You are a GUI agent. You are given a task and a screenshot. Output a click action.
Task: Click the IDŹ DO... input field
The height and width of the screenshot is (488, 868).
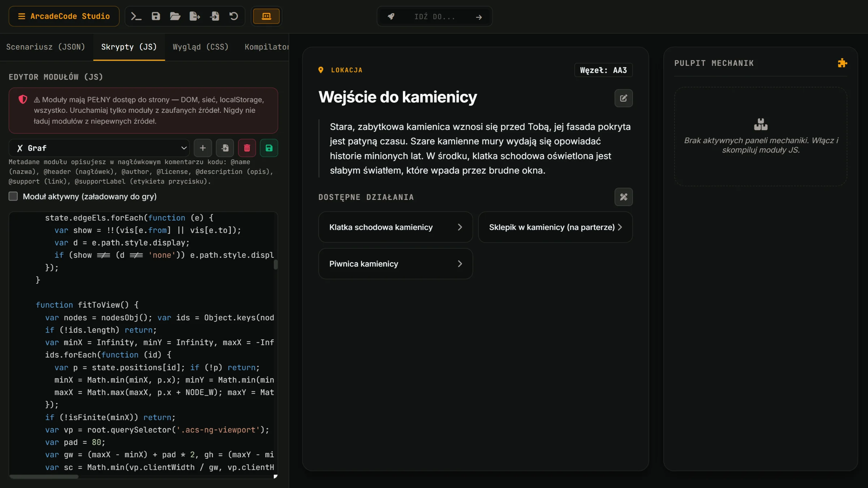(434, 17)
